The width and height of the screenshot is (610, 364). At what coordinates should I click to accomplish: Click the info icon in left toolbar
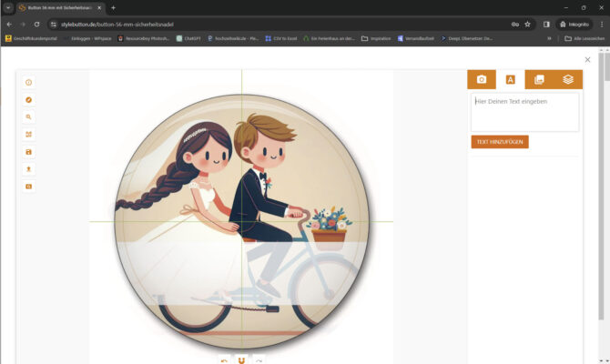[29, 83]
